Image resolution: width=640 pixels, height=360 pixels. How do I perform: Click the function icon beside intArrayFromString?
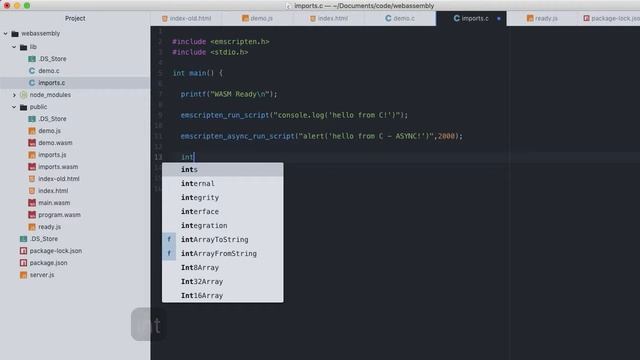tap(169, 253)
